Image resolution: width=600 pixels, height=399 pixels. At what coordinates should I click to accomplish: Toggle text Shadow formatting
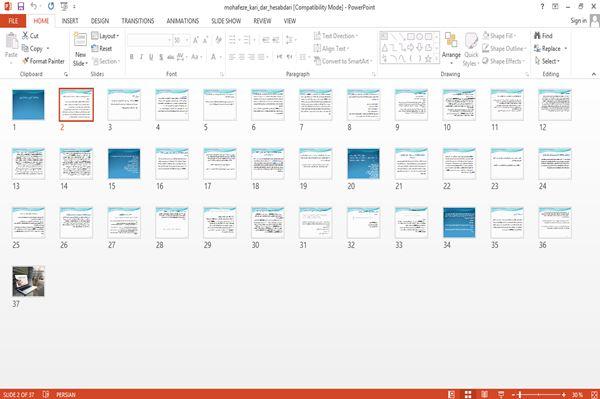pos(161,57)
